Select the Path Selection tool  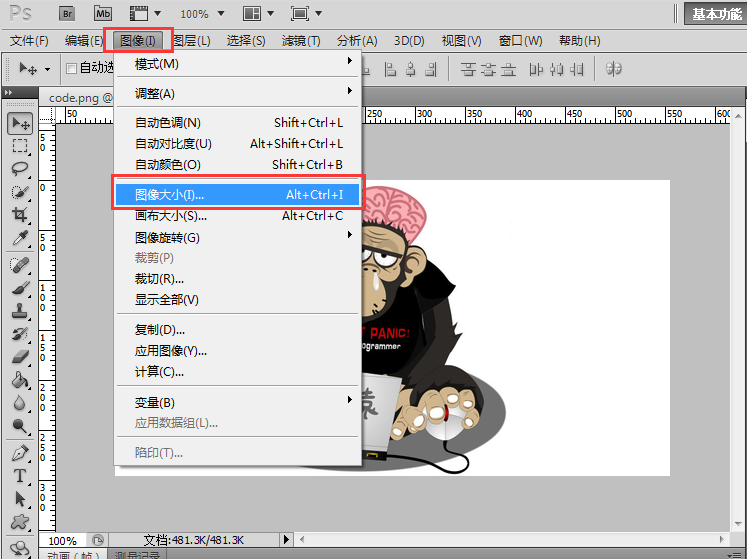[20, 499]
